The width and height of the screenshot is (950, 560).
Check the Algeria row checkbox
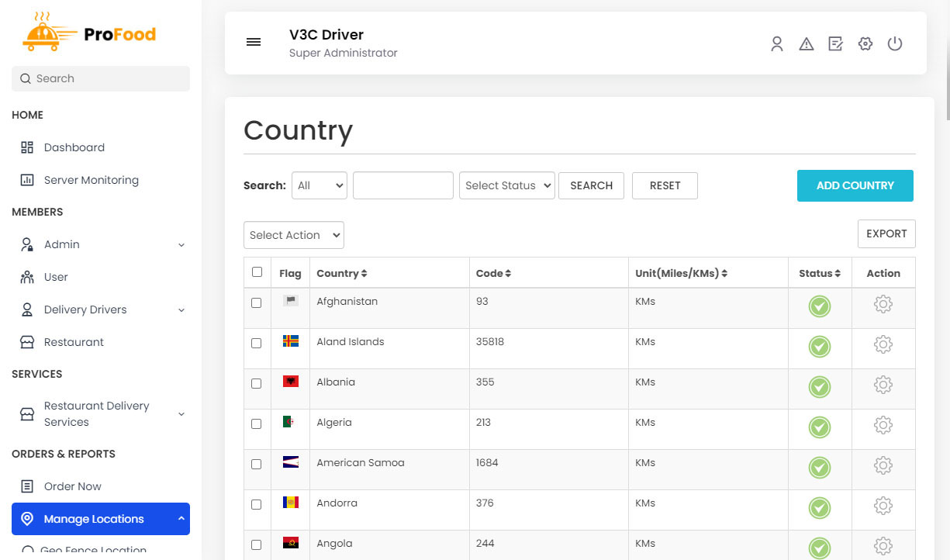(x=257, y=423)
